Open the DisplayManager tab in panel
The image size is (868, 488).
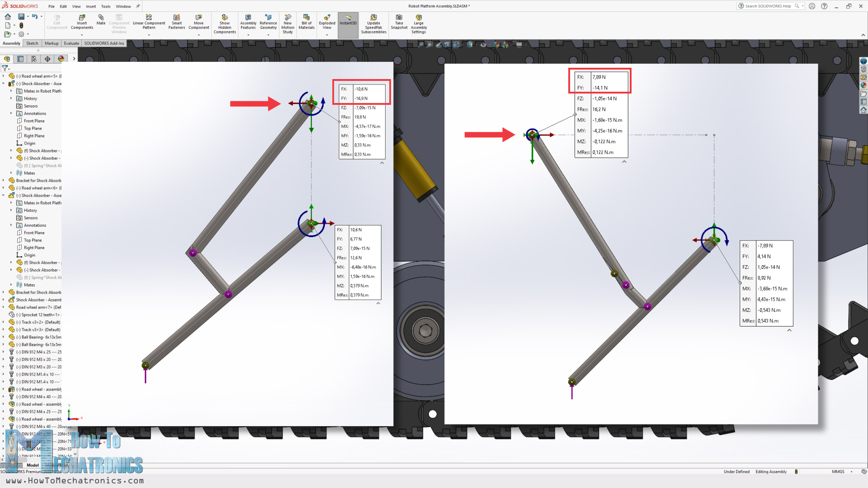click(x=61, y=59)
